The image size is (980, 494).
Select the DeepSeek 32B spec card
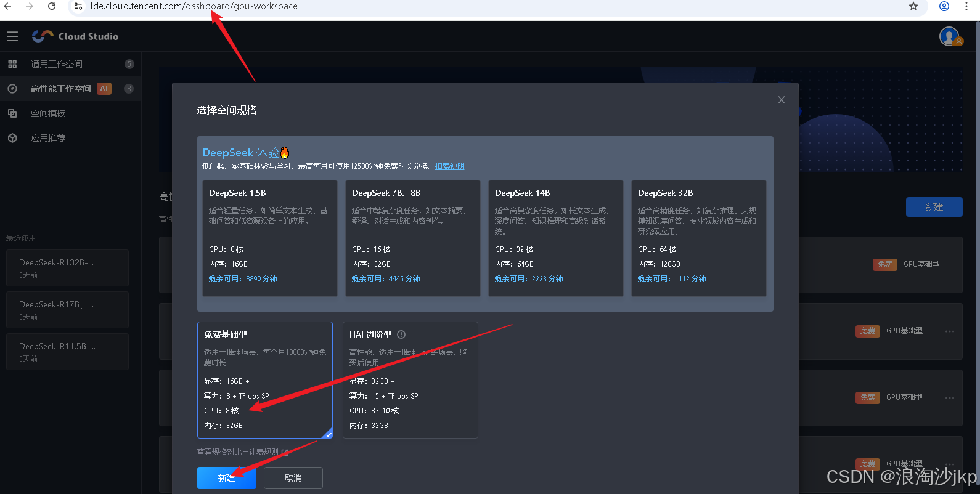[x=699, y=238]
